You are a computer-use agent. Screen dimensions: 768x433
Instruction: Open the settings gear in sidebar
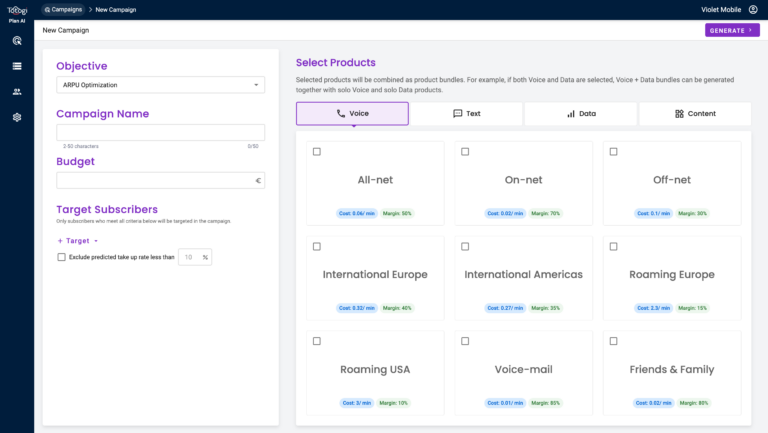[17, 117]
